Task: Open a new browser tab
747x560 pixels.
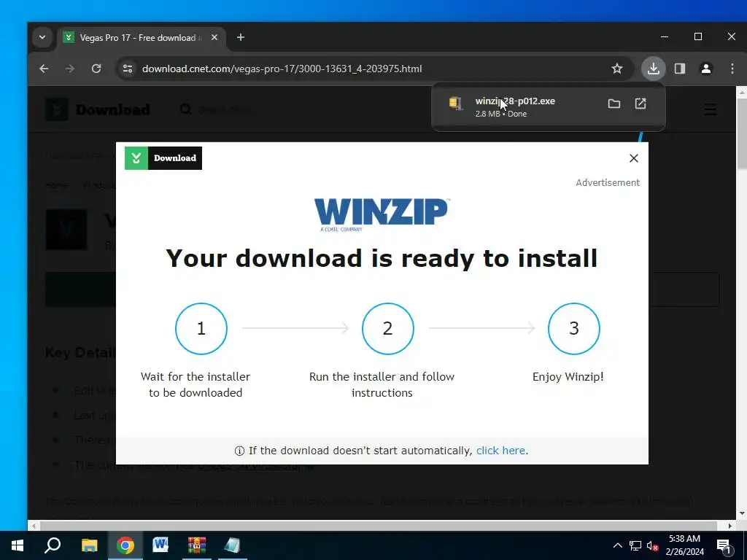Action: [241, 37]
